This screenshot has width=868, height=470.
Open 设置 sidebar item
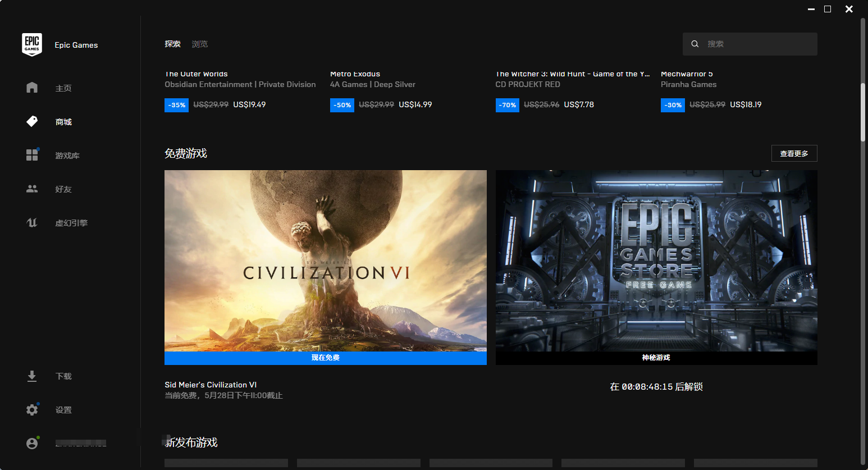(63, 410)
